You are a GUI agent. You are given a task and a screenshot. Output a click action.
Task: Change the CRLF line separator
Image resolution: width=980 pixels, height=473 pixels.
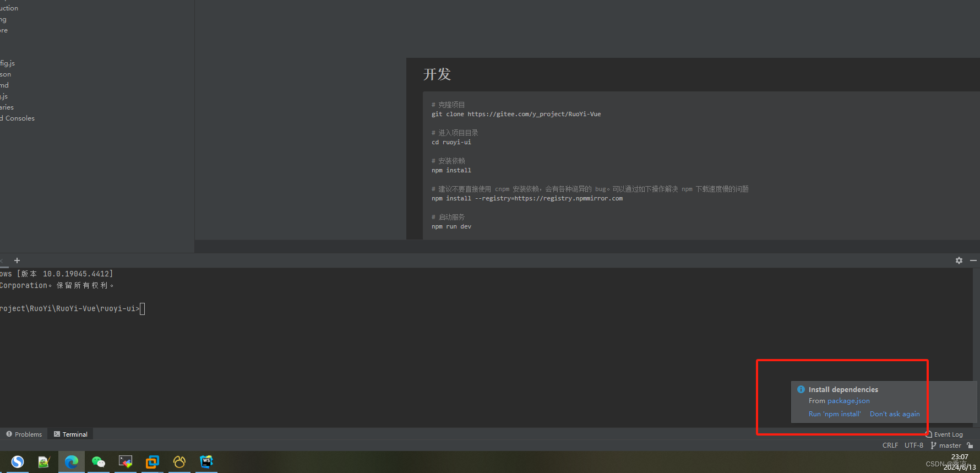tap(890, 445)
